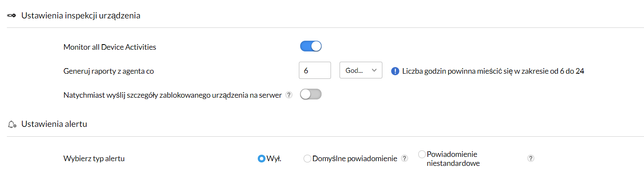Click the device audit settings header icon

(x=12, y=16)
